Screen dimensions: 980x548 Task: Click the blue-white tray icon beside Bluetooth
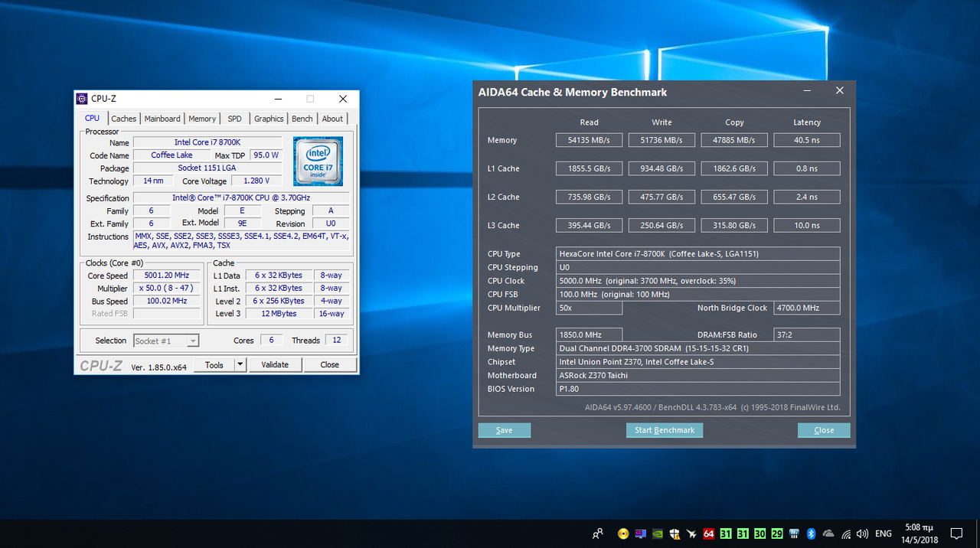pyautogui.click(x=794, y=533)
